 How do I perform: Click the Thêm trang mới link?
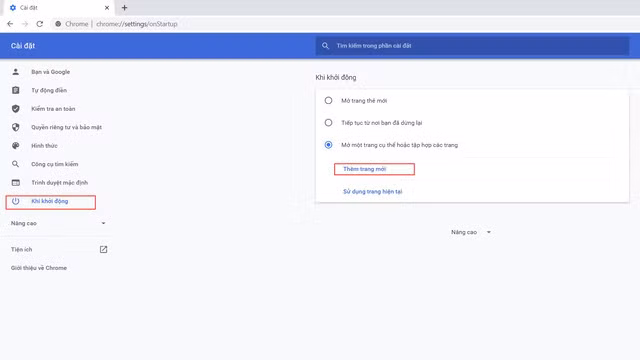364,169
